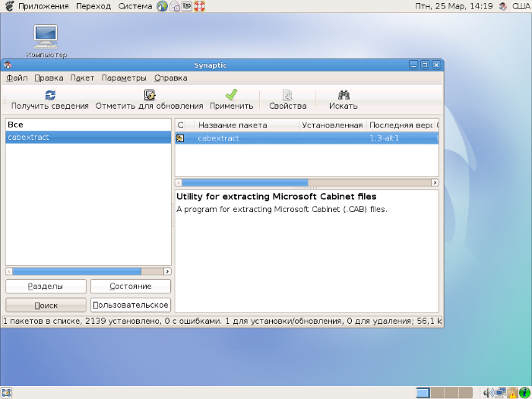Open the Файл menu
The image size is (532, 399).
click(17, 78)
